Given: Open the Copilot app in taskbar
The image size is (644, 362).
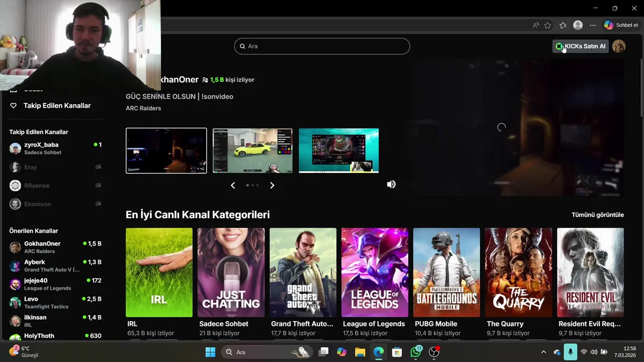Looking at the screenshot, I should click(x=342, y=352).
